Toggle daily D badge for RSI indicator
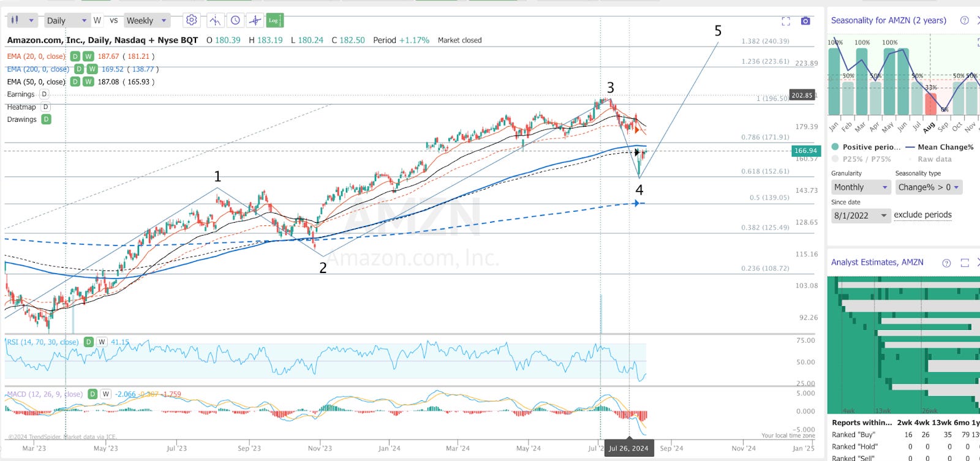This screenshot has width=980, height=461. click(x=89, y=342)
